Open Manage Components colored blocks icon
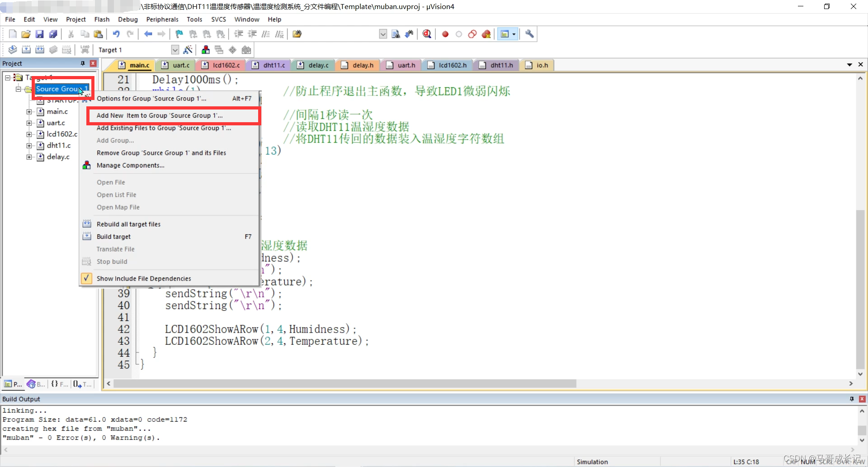Image resolution: width=868 pixels, height=467 pixels. tap(206, 50)
